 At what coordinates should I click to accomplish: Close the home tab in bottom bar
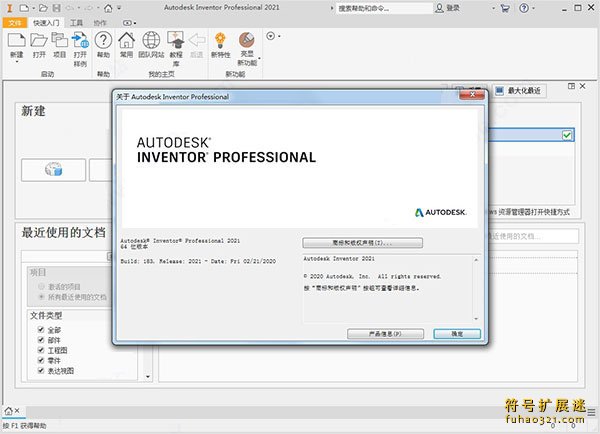[17, 411]
